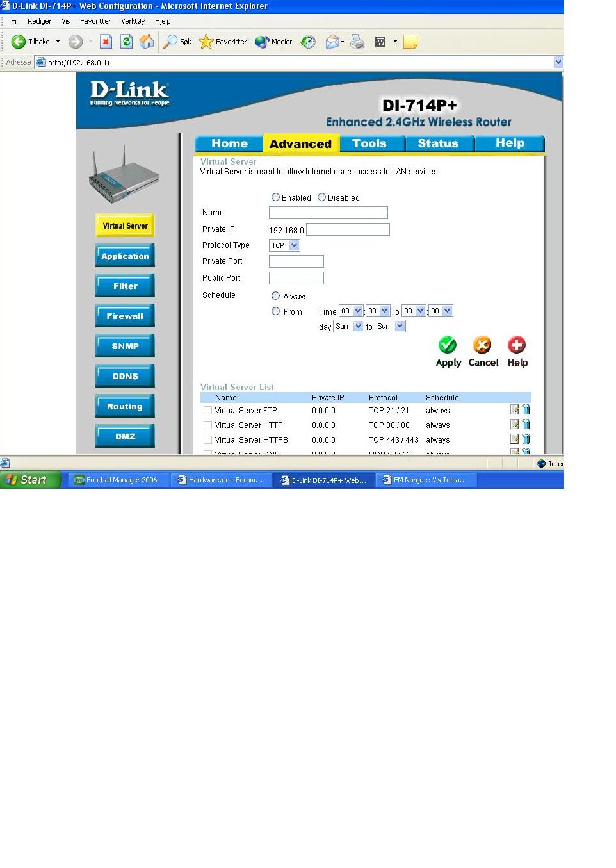Viewport: 616px width, 868px height.
Task: Switch to the Home tab
Action: click(x=229, y=143)
